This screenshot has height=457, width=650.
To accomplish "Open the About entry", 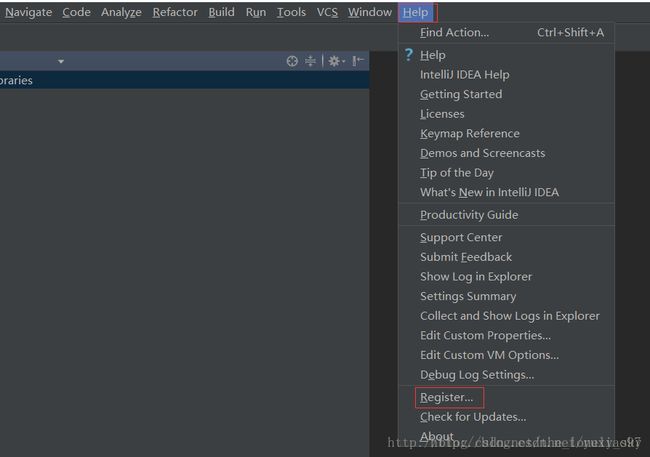I will (506, 436).
